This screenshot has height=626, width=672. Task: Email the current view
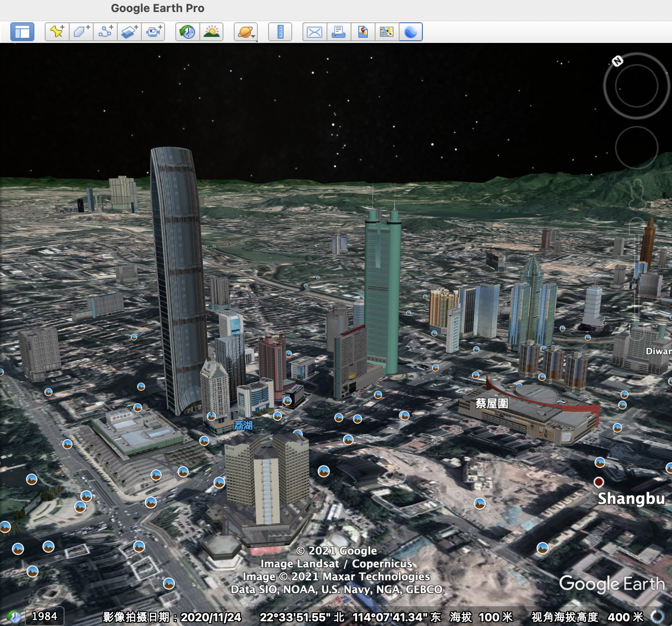(315, 32)
